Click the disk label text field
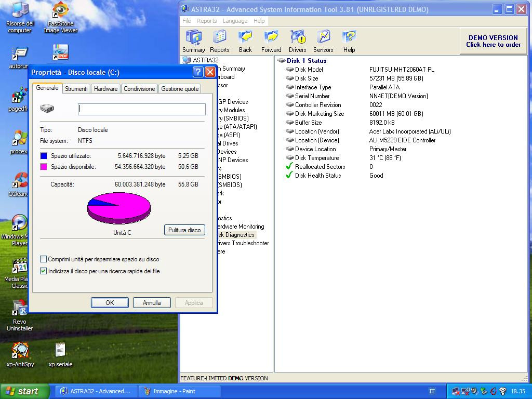This screenshot has width=532, height=399. click(142, 109)
